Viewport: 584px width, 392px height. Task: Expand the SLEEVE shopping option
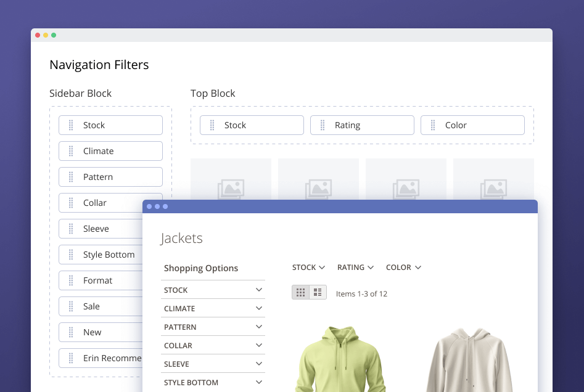click(259, 364)
